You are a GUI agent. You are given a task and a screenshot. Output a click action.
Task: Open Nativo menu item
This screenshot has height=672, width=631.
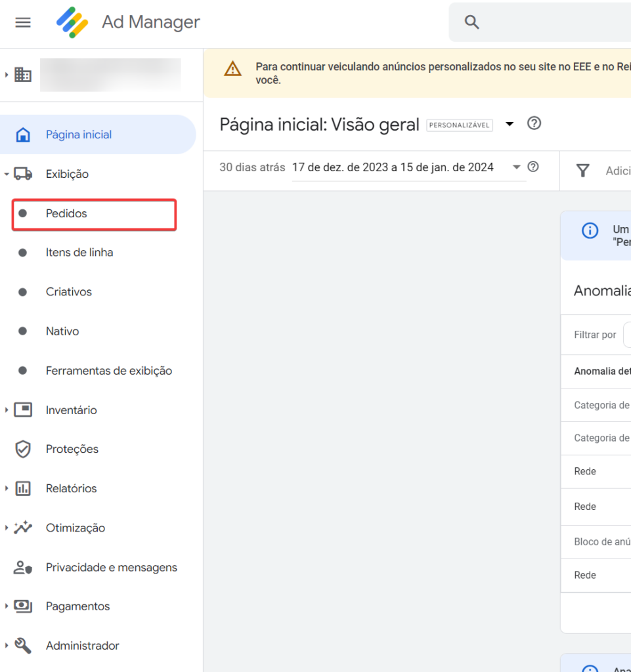[62, 331]
